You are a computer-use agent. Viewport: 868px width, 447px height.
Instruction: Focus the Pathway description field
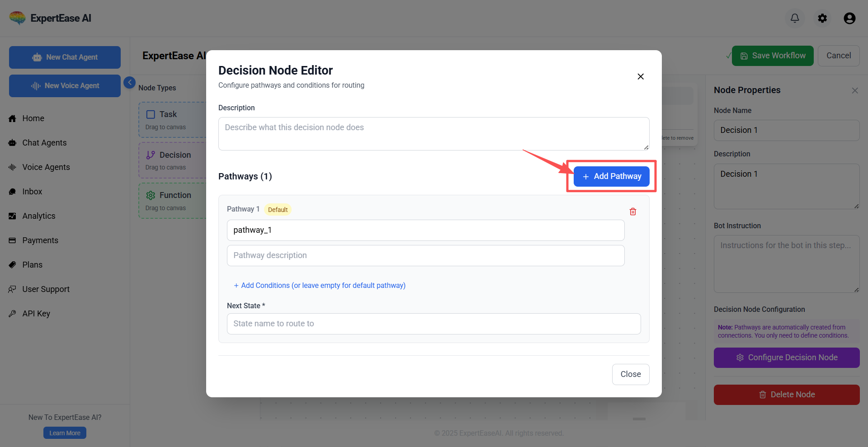coord(425,255)
